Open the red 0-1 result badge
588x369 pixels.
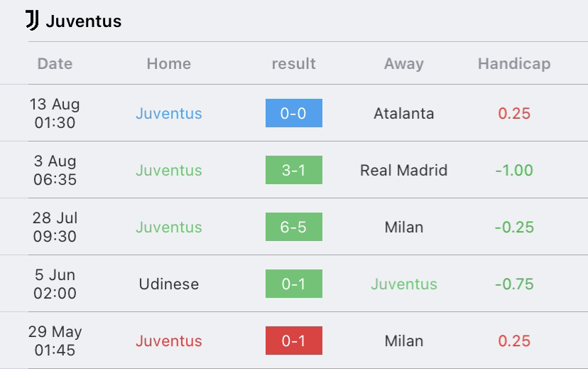pos(293,341)
